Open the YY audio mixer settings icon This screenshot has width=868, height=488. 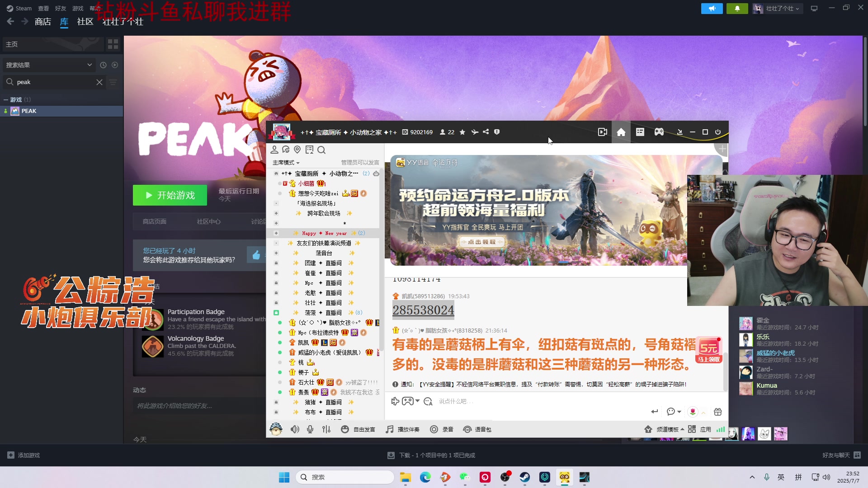pos(326,429)
